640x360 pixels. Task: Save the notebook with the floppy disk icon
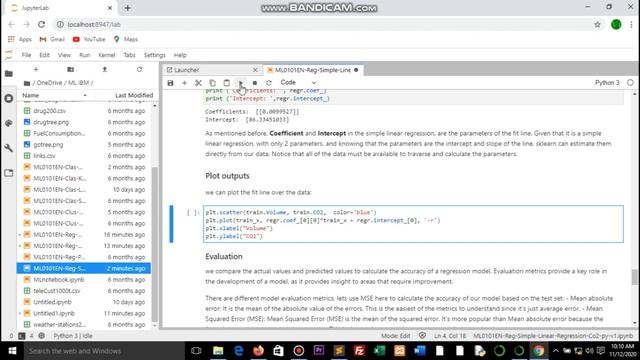171,83
